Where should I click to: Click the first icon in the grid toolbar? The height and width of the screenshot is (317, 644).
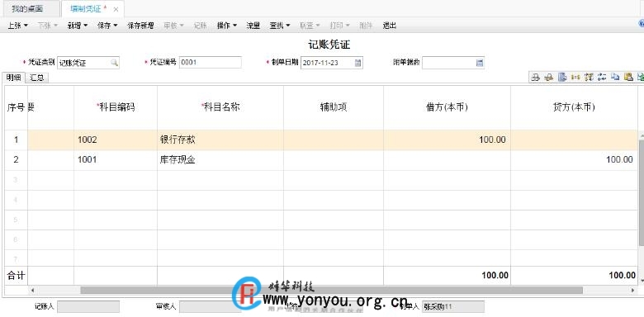pyautogui.click(x=535, y=77)
